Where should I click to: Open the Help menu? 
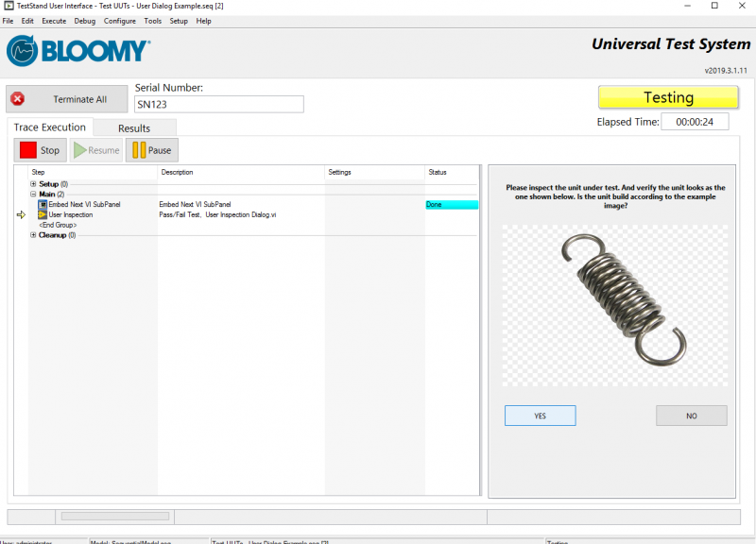[203, 21]
